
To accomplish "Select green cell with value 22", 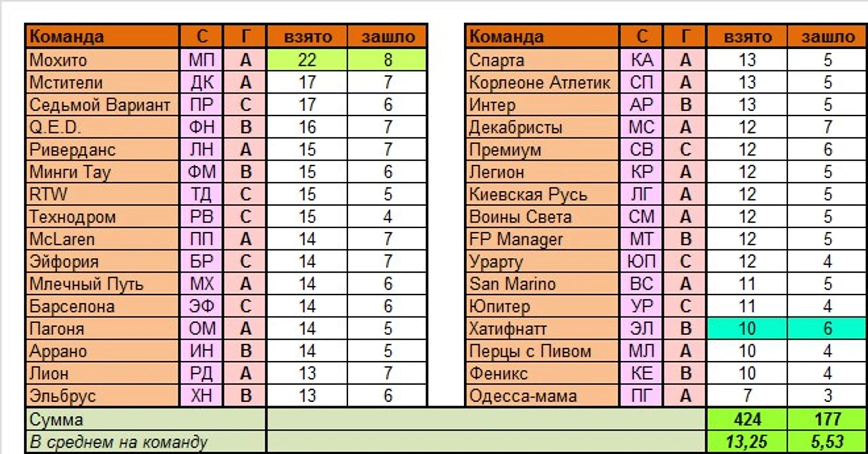I will click(307, 60).
